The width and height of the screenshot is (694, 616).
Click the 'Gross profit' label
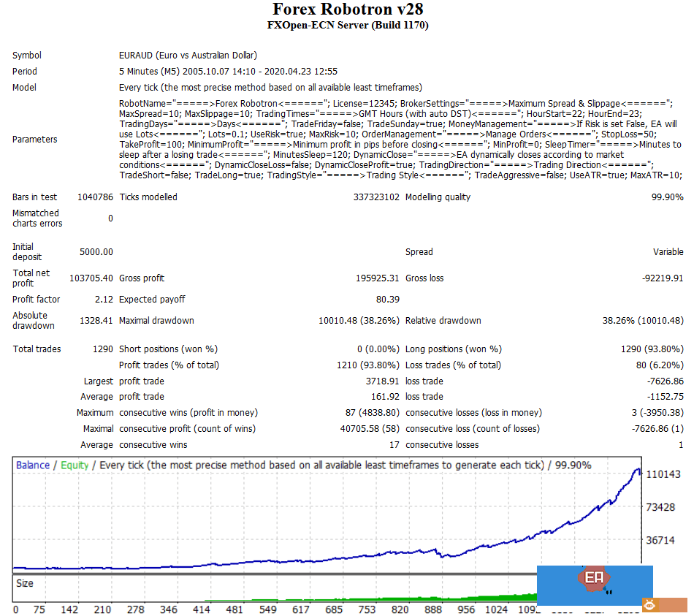(142, 278)
